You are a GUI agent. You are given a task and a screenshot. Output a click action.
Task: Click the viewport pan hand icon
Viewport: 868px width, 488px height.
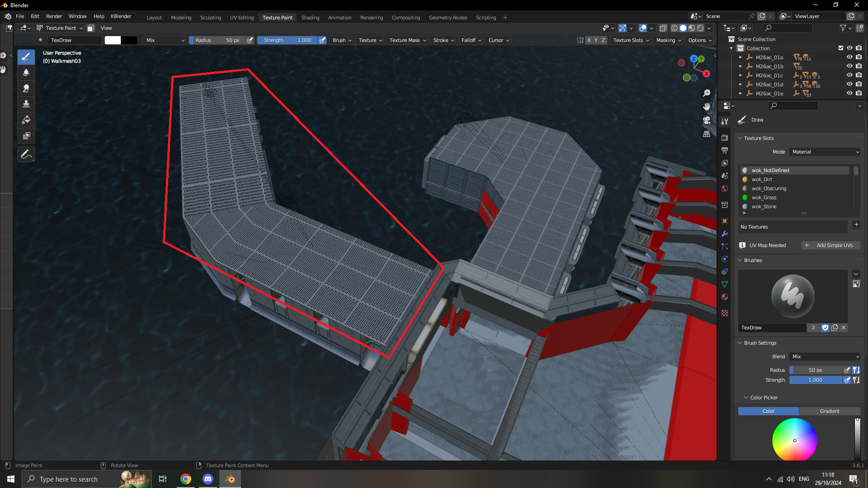pos(707,107)
